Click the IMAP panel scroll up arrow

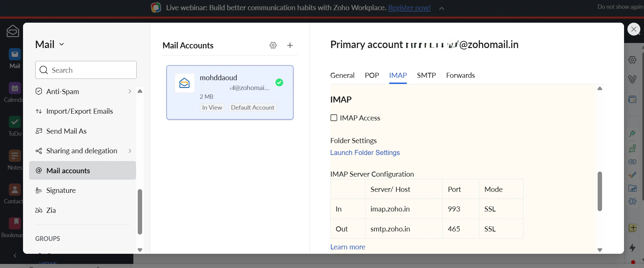600,88
